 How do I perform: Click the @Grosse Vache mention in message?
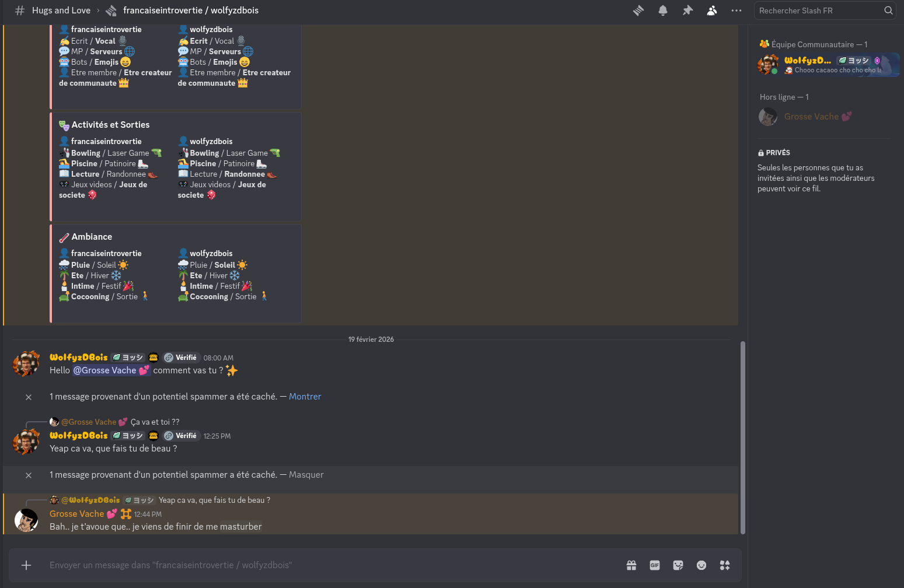pyautogui.click(x=111, y=370)
